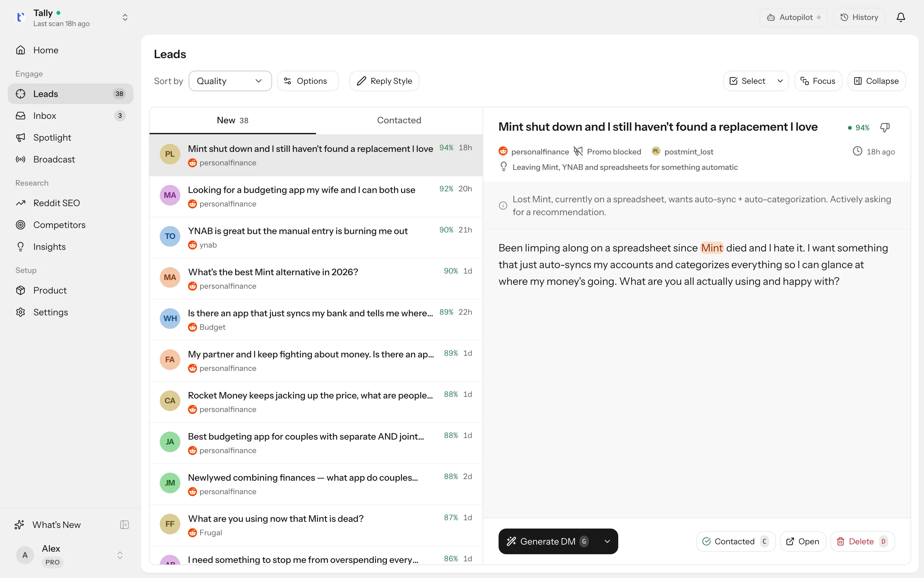924x578 pixels.
Task: Switch to the New 38 tab
Action: [233, 120]
